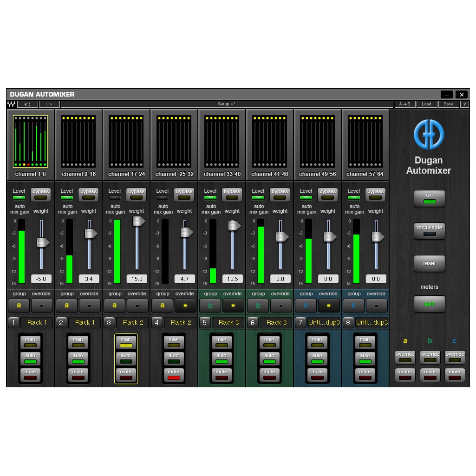Toggle the override button on Rack 3 channel 5
Viewport: 476px width, 476px height.
coord(232,306)
